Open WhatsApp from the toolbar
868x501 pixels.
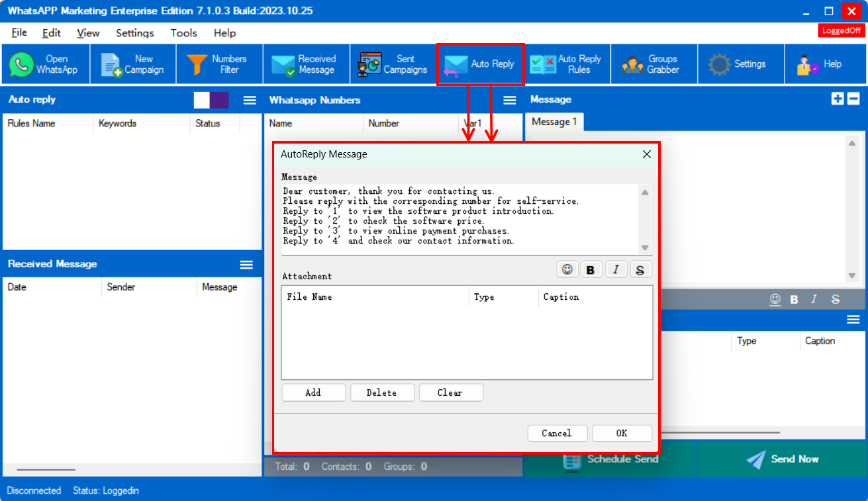45,64
